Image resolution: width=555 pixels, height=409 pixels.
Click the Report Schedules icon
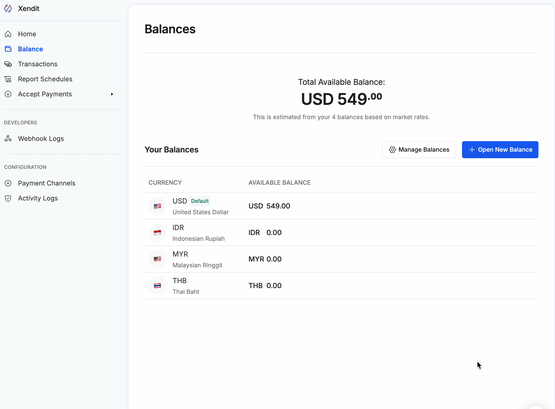click(8, 79)
